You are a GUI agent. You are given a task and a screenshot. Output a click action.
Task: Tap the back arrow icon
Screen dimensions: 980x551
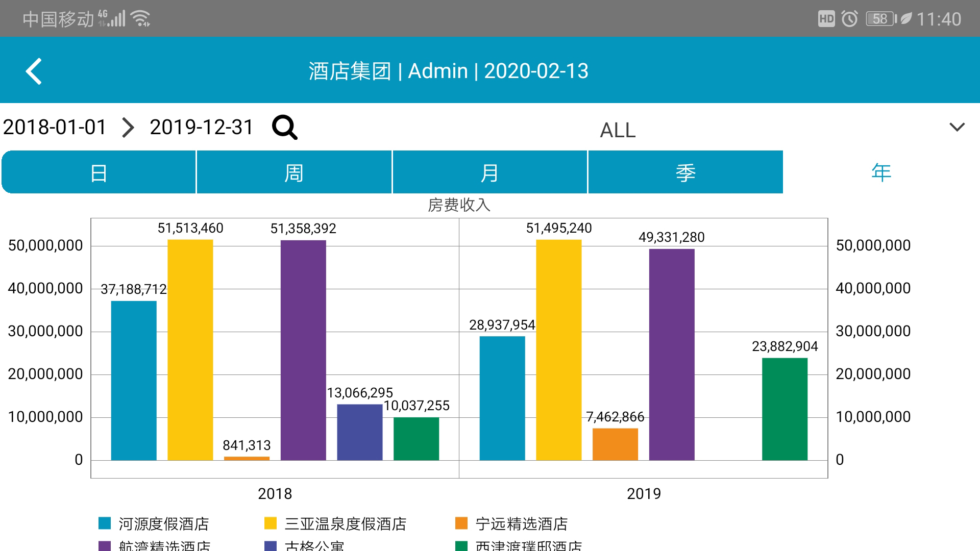34,71
